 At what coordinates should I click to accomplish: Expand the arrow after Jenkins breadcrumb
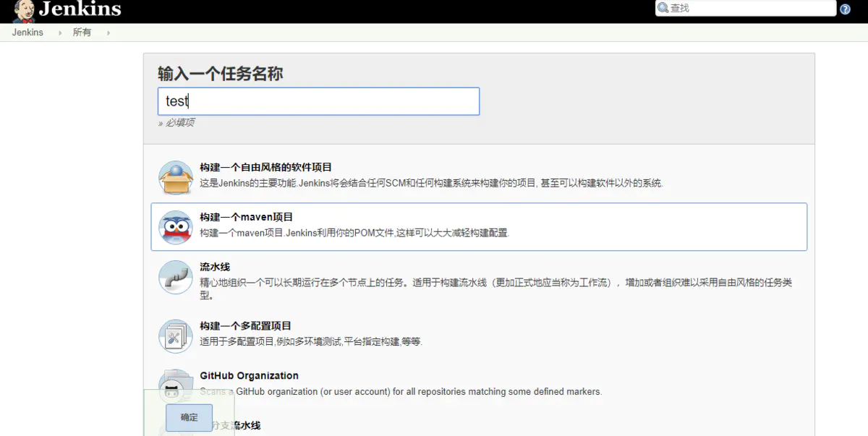click(60, 33)
